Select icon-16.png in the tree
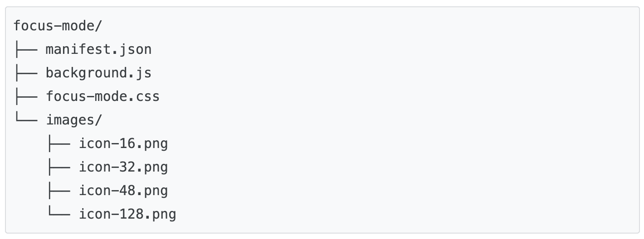Screen dimensions: 644x239 click(x=123, y=143)
